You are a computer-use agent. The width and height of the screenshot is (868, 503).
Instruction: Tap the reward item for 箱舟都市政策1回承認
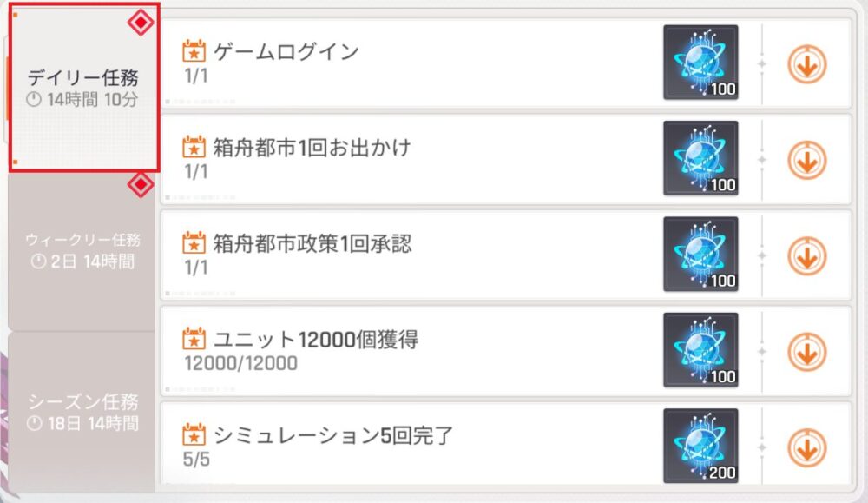click(x=700, y=255)
